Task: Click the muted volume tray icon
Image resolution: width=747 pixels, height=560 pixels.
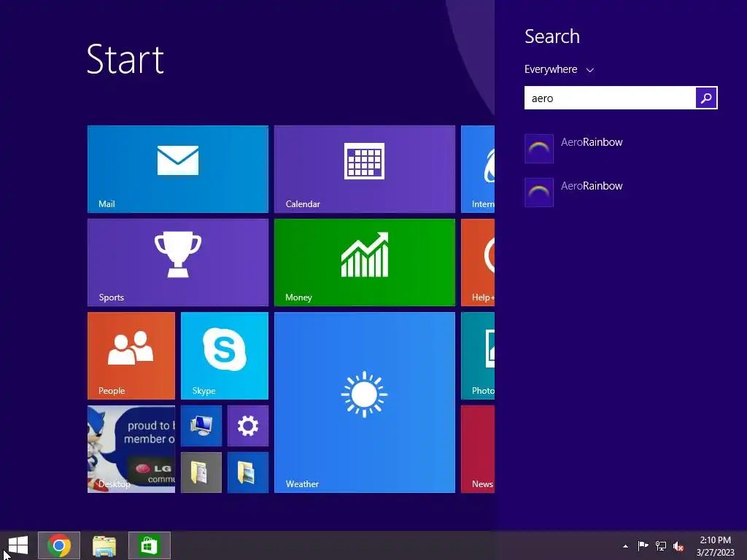Action: [x=678, y=546]
